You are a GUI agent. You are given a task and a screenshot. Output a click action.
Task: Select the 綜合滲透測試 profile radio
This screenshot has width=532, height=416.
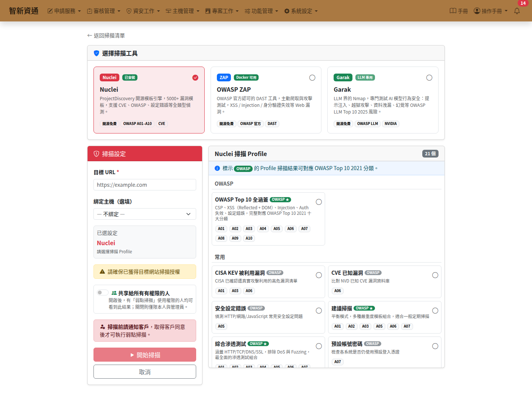[319, 346]
